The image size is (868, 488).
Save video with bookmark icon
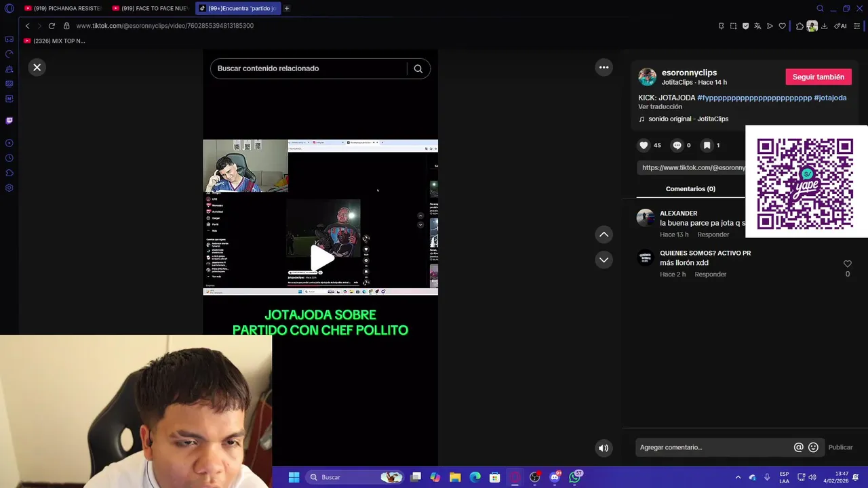[707, 145]
